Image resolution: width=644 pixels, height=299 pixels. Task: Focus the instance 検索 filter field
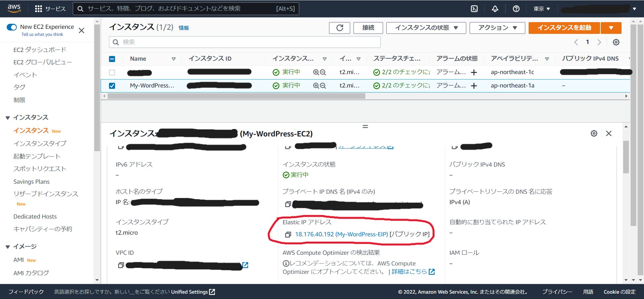pos(245,42)
